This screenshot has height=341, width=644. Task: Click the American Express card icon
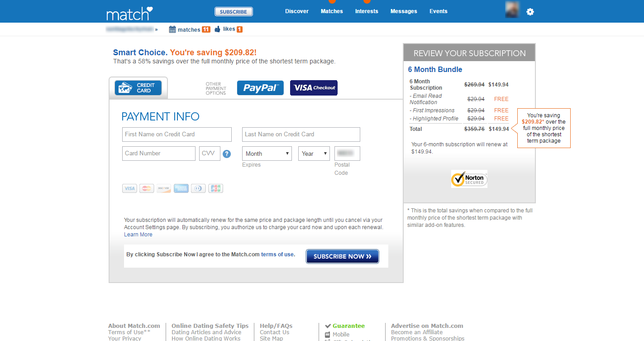(181, 188)
